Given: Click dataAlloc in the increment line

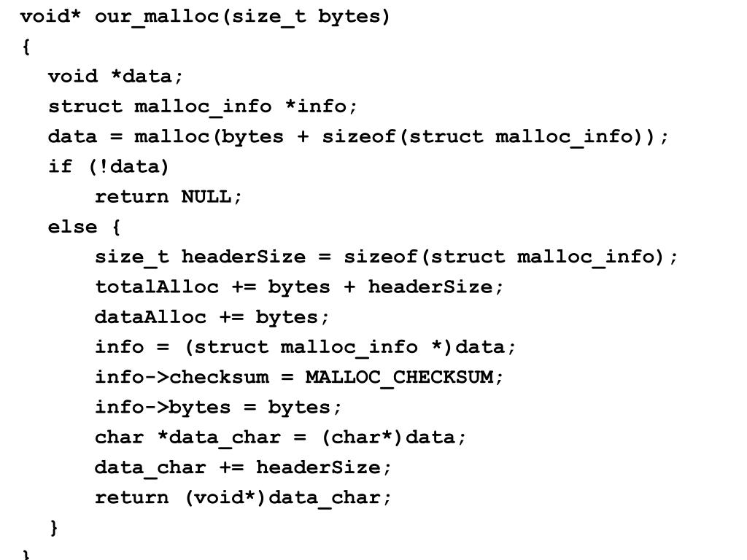Looking at the screenshot, I should [x=150, y=317].
